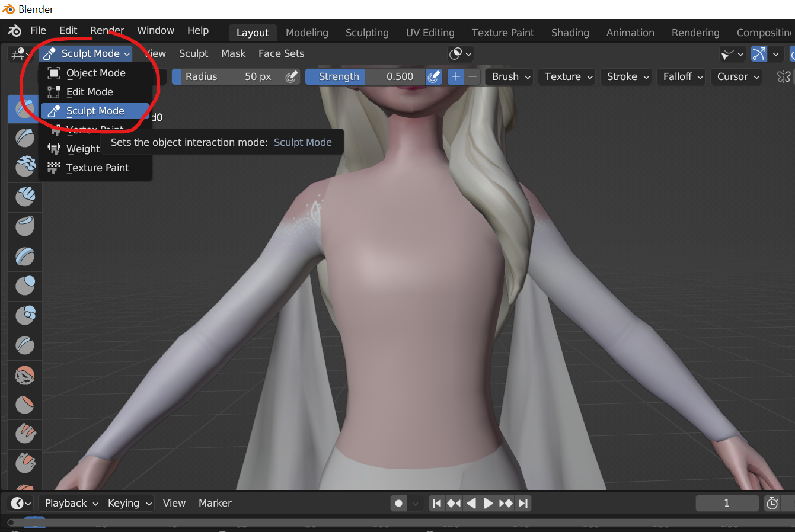
Task: Open the timeline editor type icon
Action: coord(21,503)
